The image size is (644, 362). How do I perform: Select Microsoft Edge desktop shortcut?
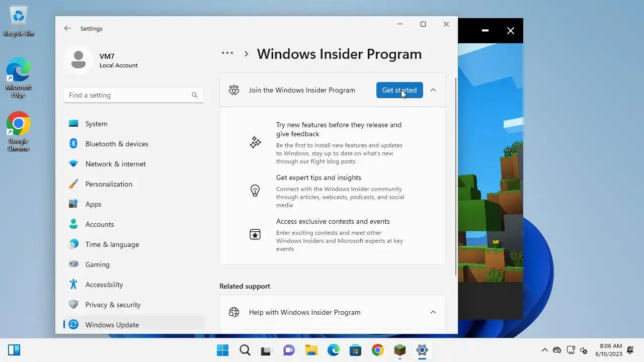pos(19,77)
